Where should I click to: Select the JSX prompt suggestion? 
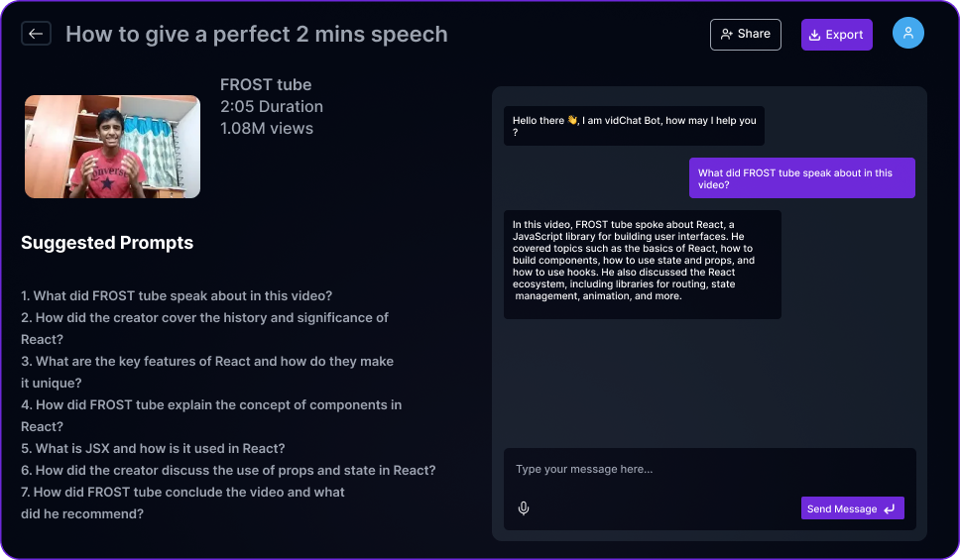[x=153, y=448]
